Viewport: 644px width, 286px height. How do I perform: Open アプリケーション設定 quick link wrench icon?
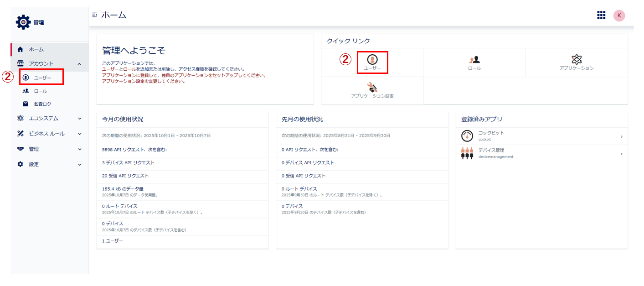[x=372, y=87]
